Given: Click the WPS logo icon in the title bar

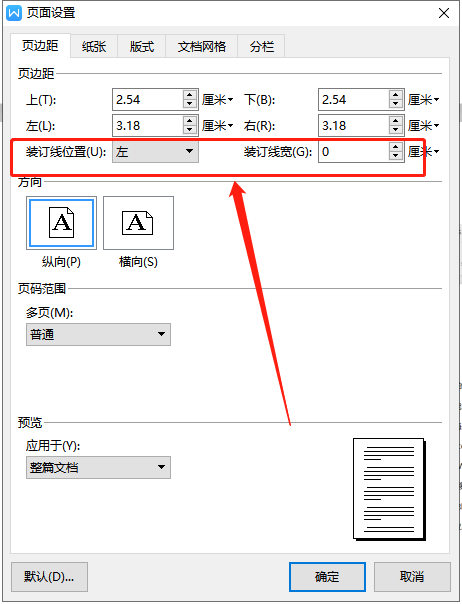Looking at the screenshot, I should pyautogui.click(x=14, y=13).
